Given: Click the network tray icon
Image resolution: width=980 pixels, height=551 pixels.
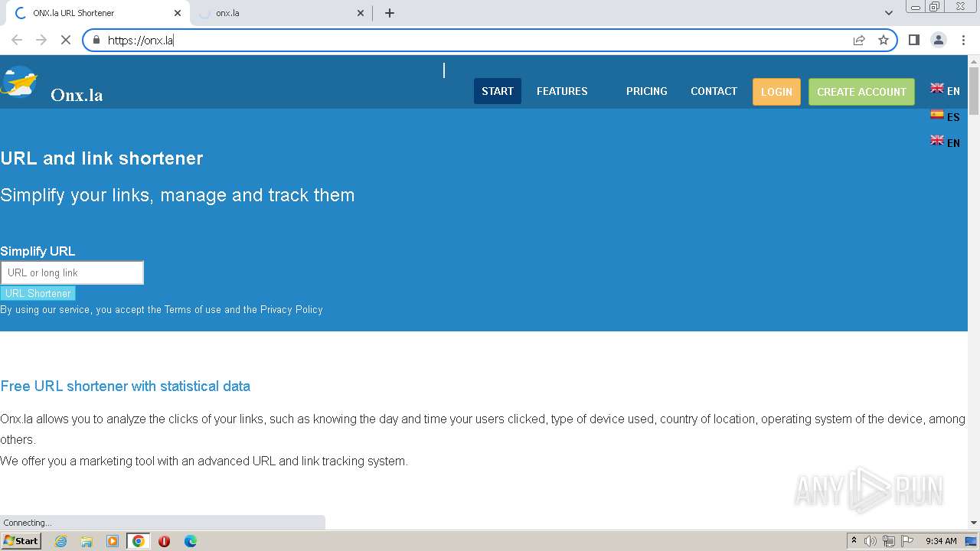Looking at the screenshot, I should coord(889,541).
